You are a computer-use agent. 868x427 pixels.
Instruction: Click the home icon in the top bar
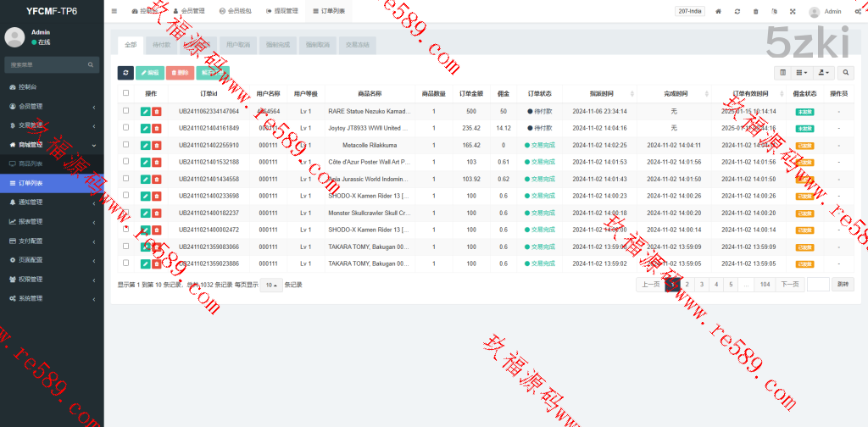tap(719, 12)
